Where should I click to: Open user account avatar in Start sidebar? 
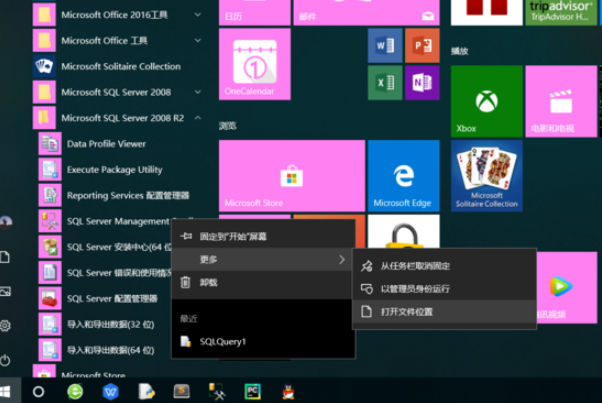(x=6, y=222)
